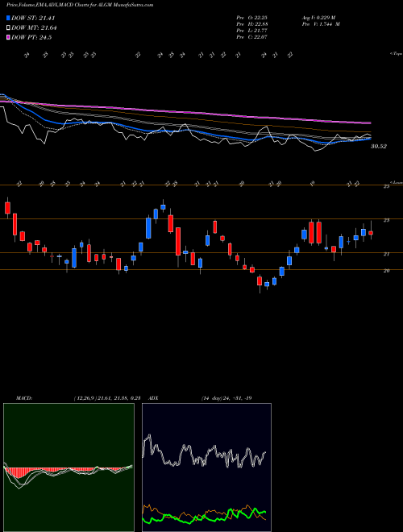This screenshot has height=532, width=403.
Task: Select the 'DOW MT: 21.64' legend label
Action: coord(34,28)
